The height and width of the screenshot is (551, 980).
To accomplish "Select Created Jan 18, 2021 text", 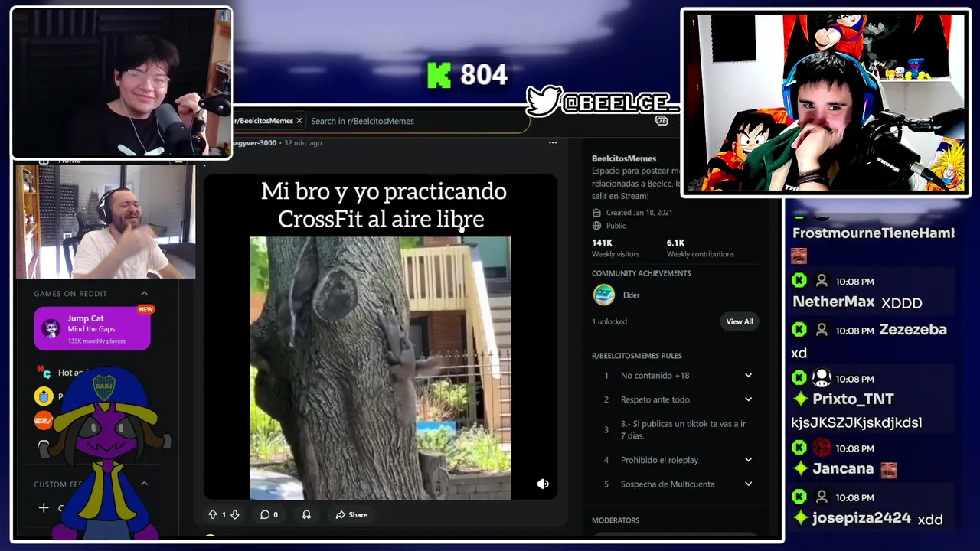I will tap(639, 213).
